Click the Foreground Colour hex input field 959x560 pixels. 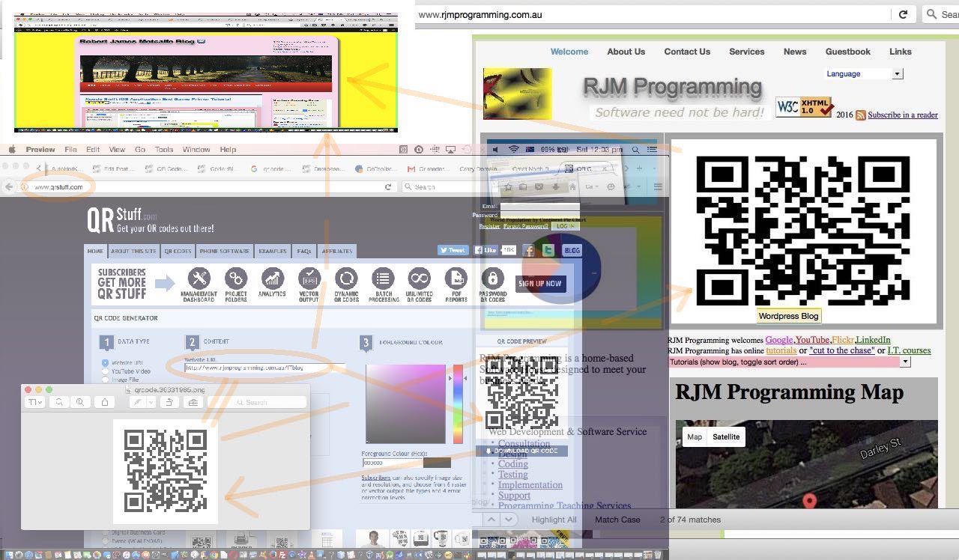pyautogui.click(x=393, y=463)
